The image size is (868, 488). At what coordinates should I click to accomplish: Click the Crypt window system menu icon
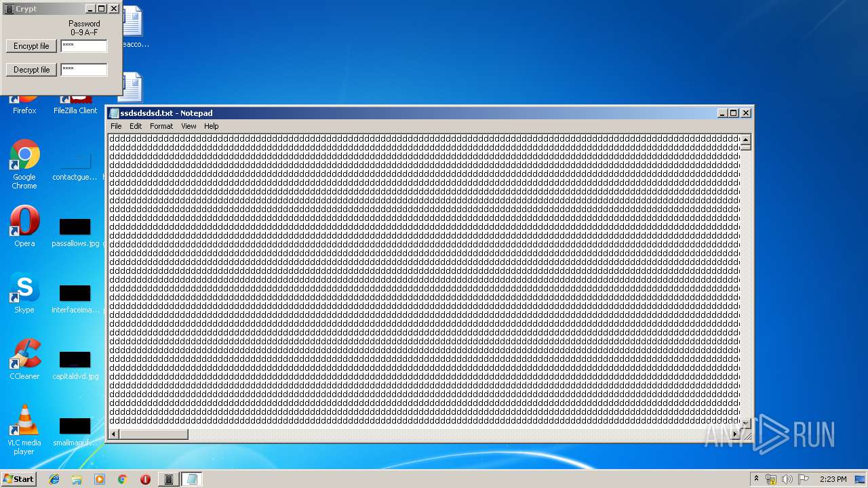[x=9, y=9]
